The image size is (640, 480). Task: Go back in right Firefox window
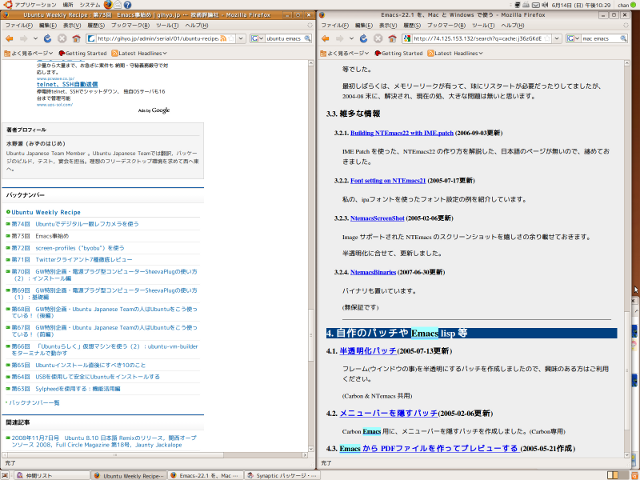click(x=326, y=38)
